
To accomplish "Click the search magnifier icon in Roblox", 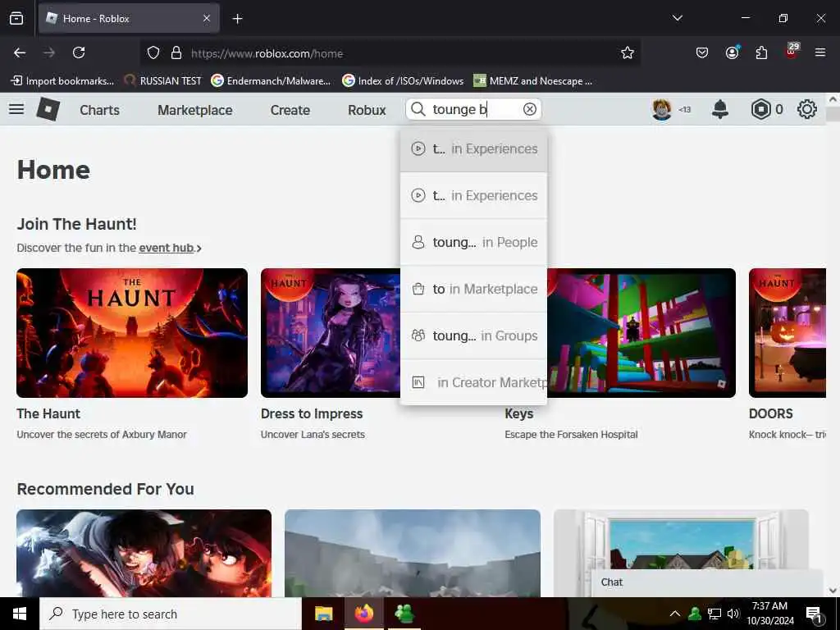I will click(x=418, y=109).
